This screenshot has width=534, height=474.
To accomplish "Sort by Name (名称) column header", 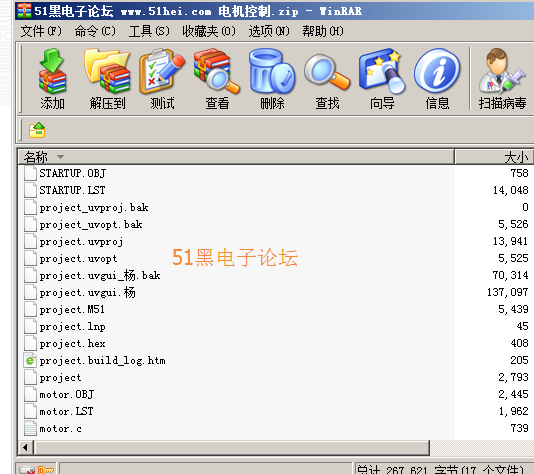I will coord(236,157).
